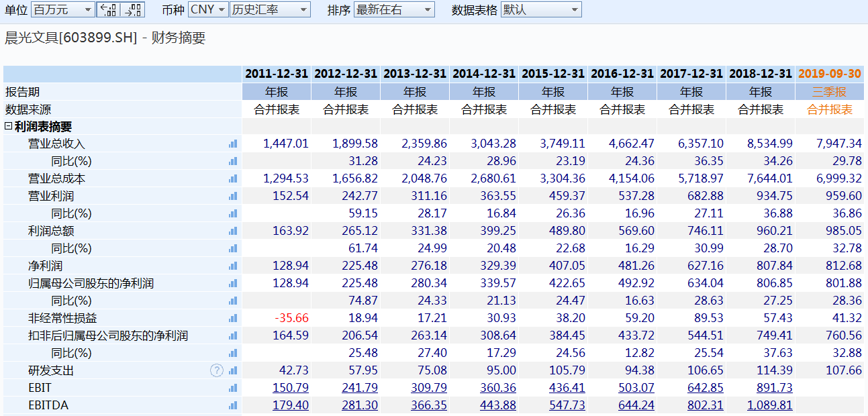
Task: Click chart icon in 营业总收入 row
Action: (233, 144)
